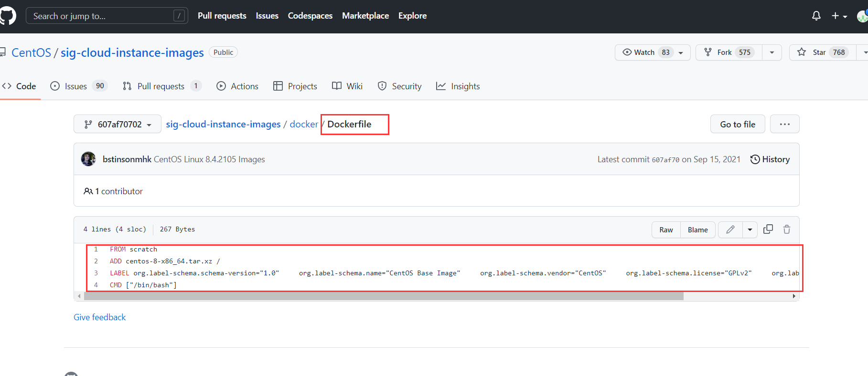
Task: Open the bstinsonmhk author link
Action: [x=127, y=159]
